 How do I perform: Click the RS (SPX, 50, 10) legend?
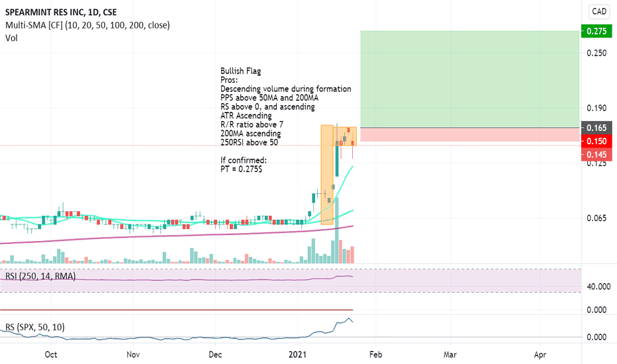pyautogui.click(x=34, y=327)
